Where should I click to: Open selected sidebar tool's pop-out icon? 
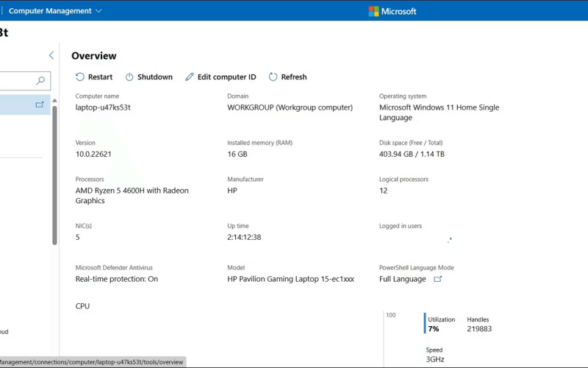click(40, 105)
